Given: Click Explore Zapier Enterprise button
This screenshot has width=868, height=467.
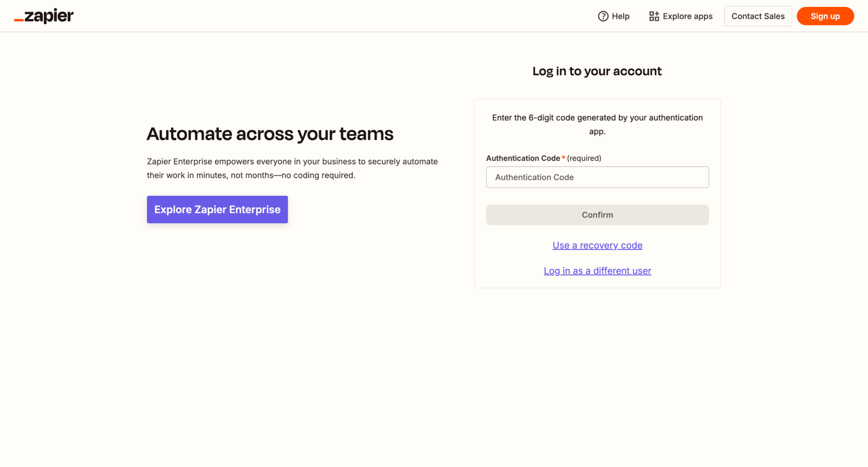Looking at the screenshot, I should pos(217,209).
